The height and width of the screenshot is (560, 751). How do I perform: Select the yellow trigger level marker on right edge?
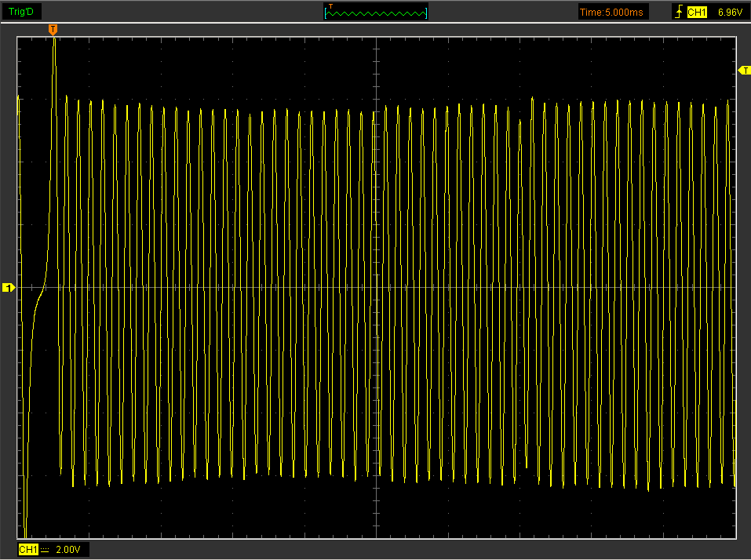point(744,71)
